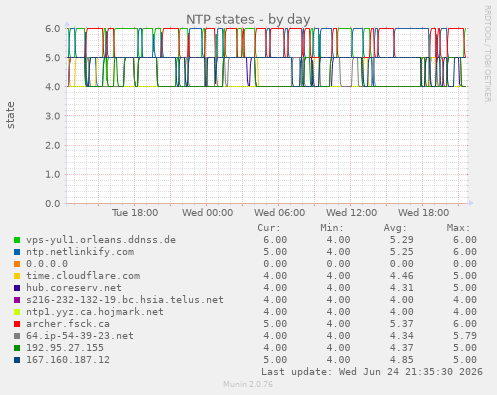Click the Wed 18:00 time axis label

pyautogui.click(x=423, y=213)
